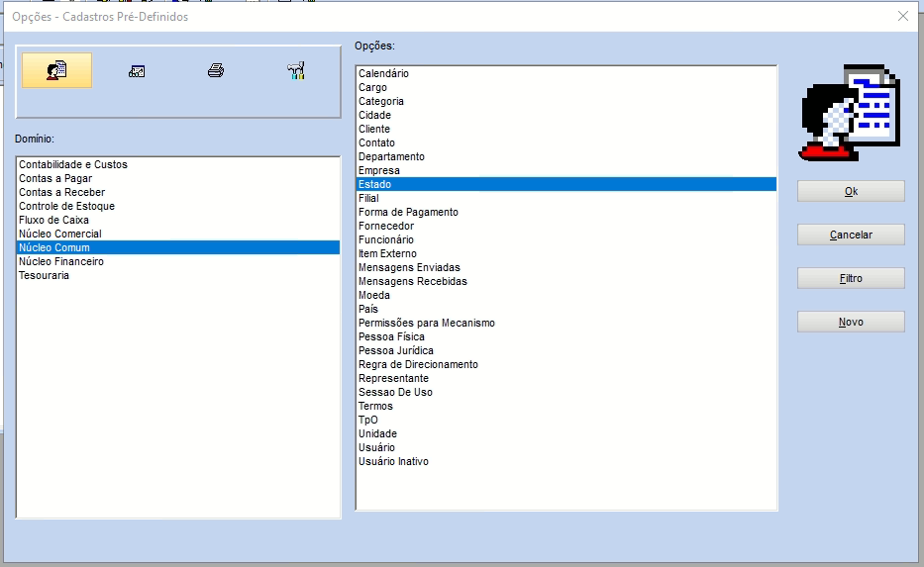Choose Moeda option
The height and width of the screenshot is (567, 924).
coord(566,295)
